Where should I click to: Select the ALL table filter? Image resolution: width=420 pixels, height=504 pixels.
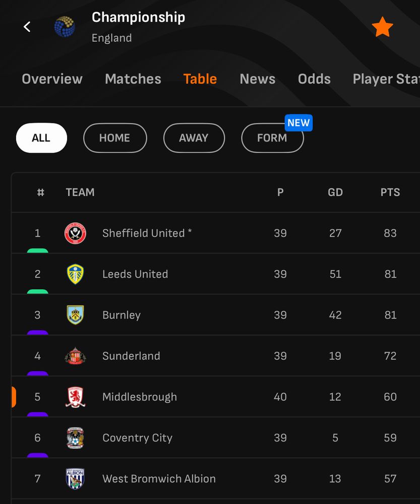[x=41, y=138]
